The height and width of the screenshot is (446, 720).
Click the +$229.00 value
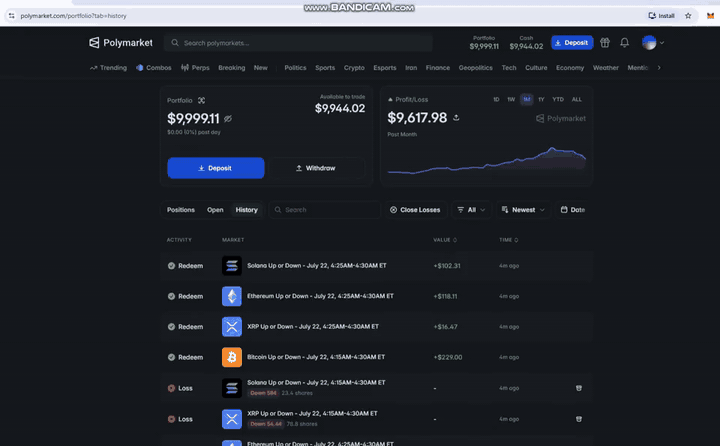pyautogui.click(x=448, y=357)
